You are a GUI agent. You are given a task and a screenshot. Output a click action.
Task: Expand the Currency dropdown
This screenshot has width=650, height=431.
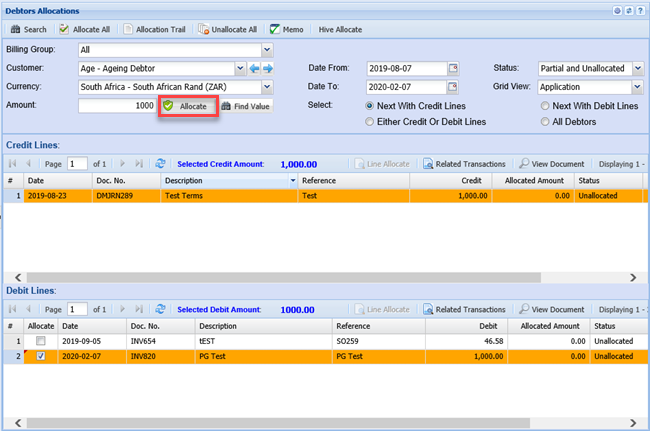(x=266, y=87)
